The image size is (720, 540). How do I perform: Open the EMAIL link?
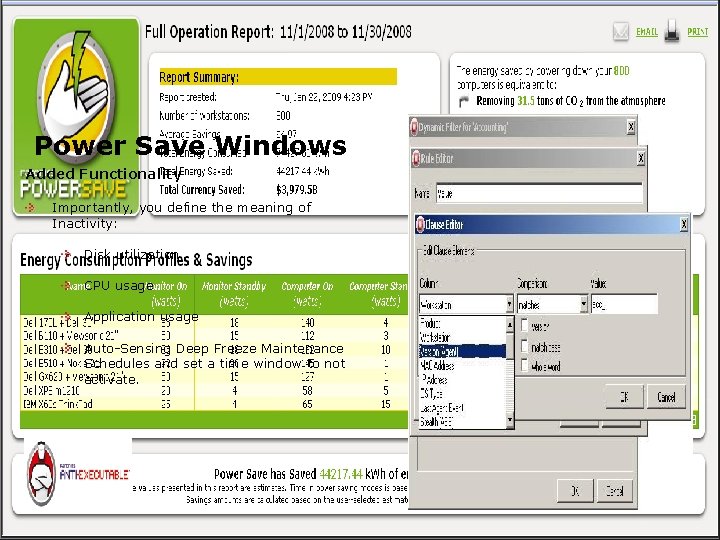[x=647, y=32]
